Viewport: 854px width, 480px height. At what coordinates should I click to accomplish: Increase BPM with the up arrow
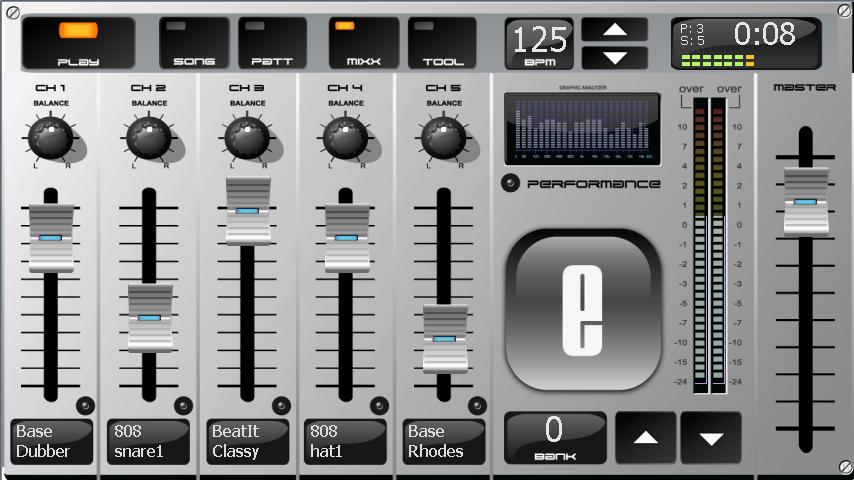tap(615, 29)
